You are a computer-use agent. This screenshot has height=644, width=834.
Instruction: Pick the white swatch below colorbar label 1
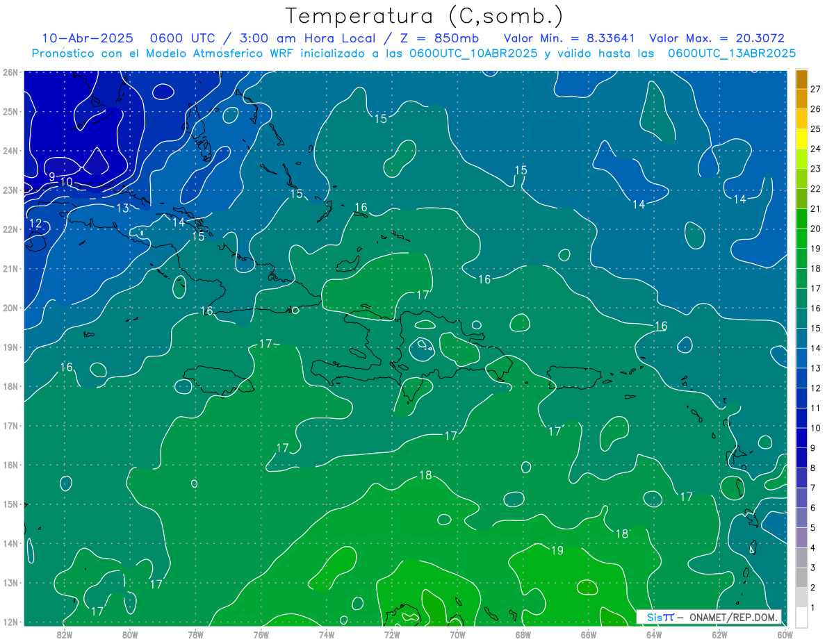point(801,618)
